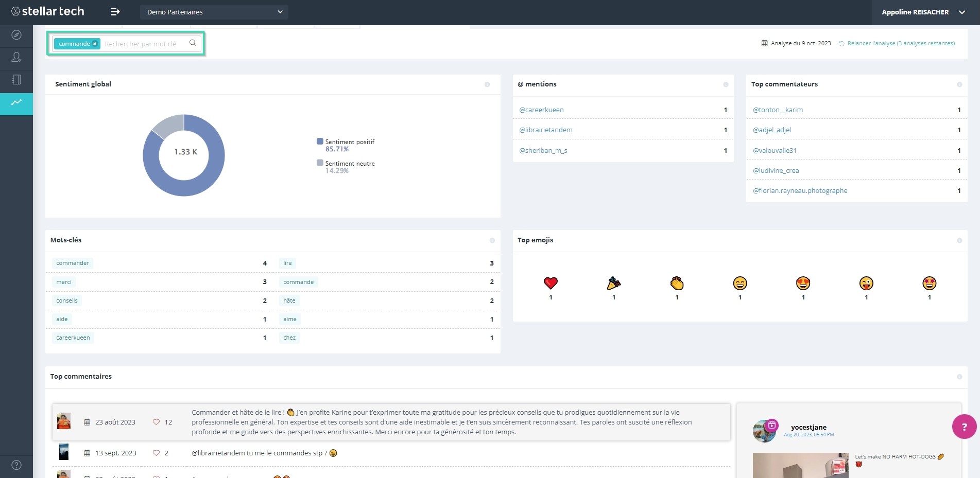Image resolution: width=980 pixels, height=478 pixels.
Task: Click info dot on Top emojis card
Action: pyautogui.click(x=959, y=240)
